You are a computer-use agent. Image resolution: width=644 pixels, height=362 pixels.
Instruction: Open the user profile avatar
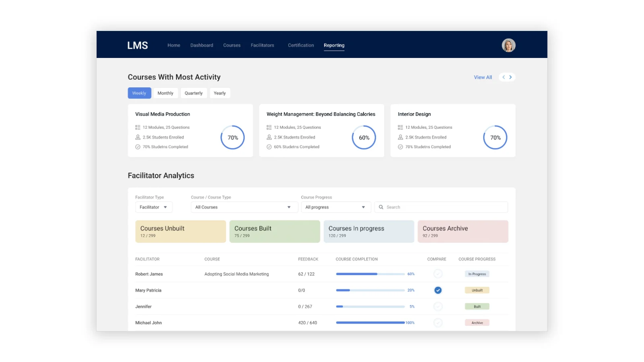(x=508, y=45)
